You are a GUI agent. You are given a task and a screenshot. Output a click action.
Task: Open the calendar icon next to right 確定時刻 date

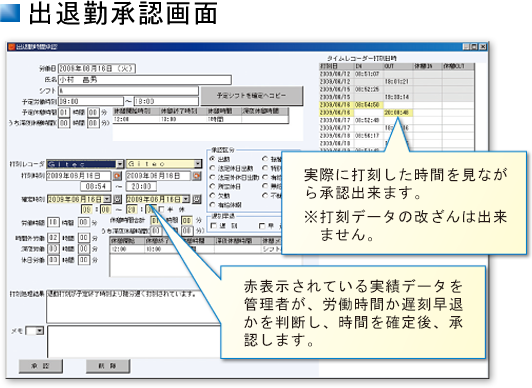coord(196,199)
